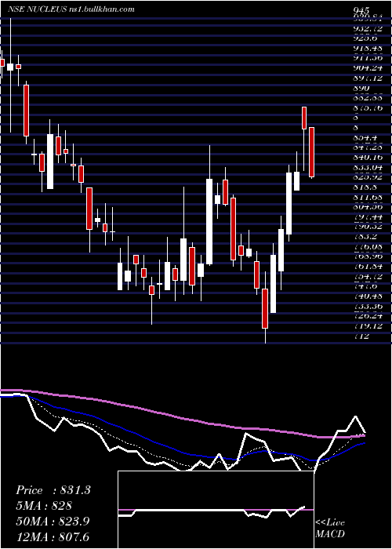
Task: Click the 712 price axis label
Action: tap(361, 336)
